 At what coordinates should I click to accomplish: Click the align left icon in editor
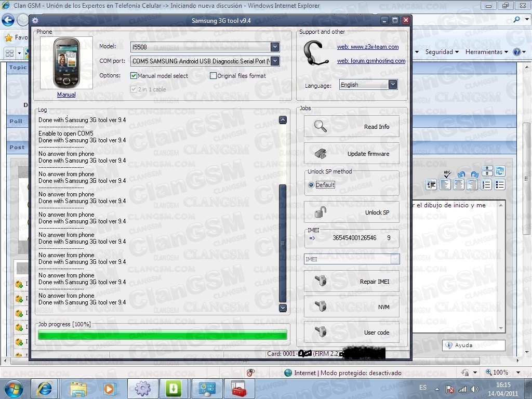[x=445, y=185]
